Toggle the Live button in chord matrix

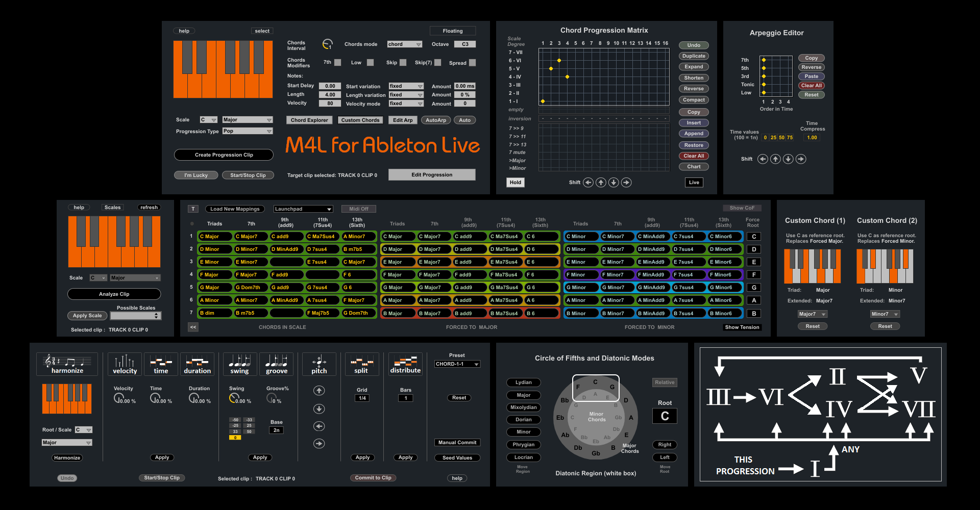694,183
